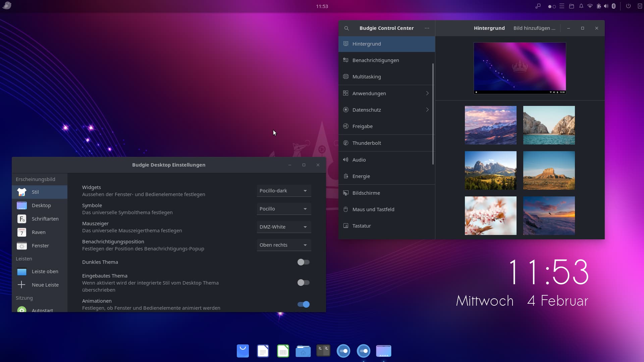
Task: Launch the software store bag icon in dock
Action: [x=243, y=351]
